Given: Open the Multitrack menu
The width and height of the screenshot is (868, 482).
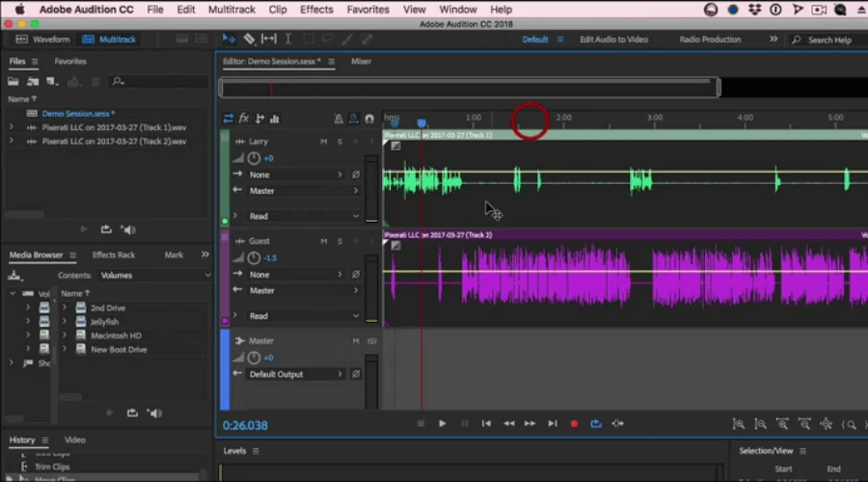Looking at the screenshot, I should [x=231, y=10].
